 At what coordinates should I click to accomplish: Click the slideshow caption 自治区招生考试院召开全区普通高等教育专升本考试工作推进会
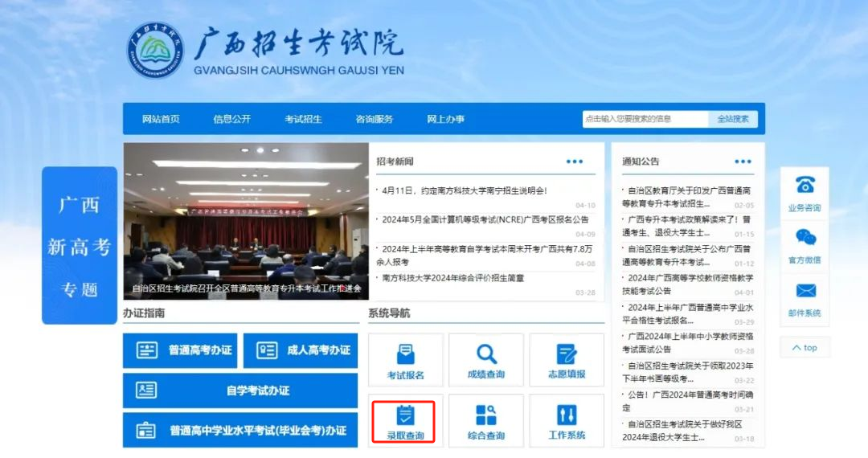[x=247, y=288]
